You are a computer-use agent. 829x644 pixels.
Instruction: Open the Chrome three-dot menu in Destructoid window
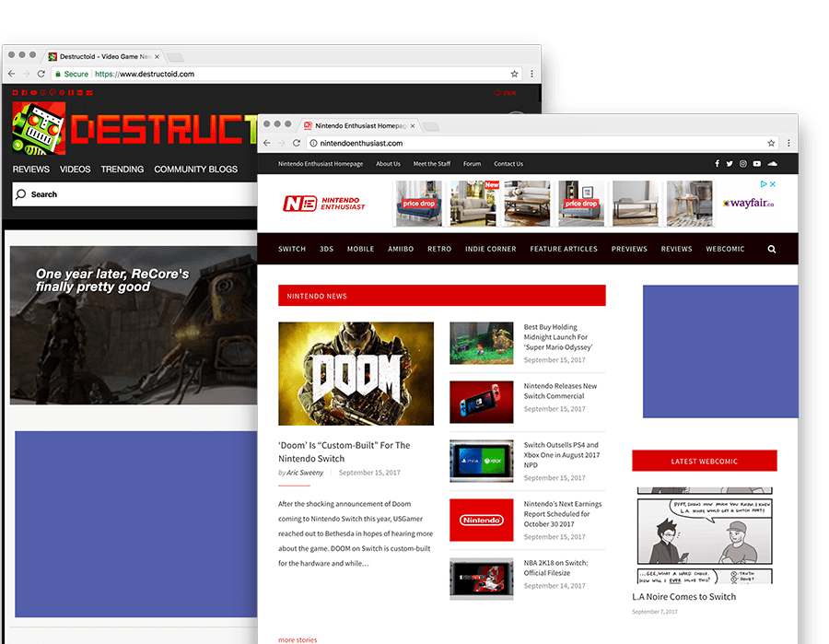531,74
